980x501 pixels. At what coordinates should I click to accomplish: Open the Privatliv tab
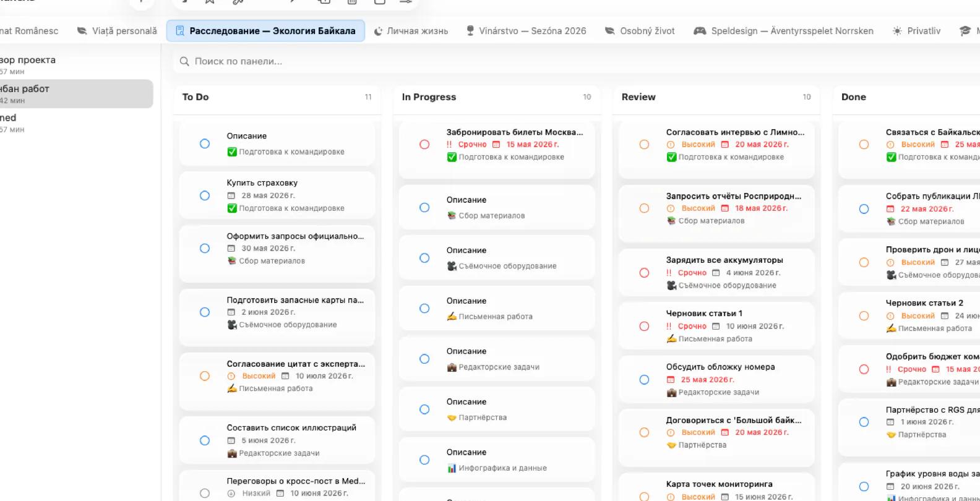point(916,31)
